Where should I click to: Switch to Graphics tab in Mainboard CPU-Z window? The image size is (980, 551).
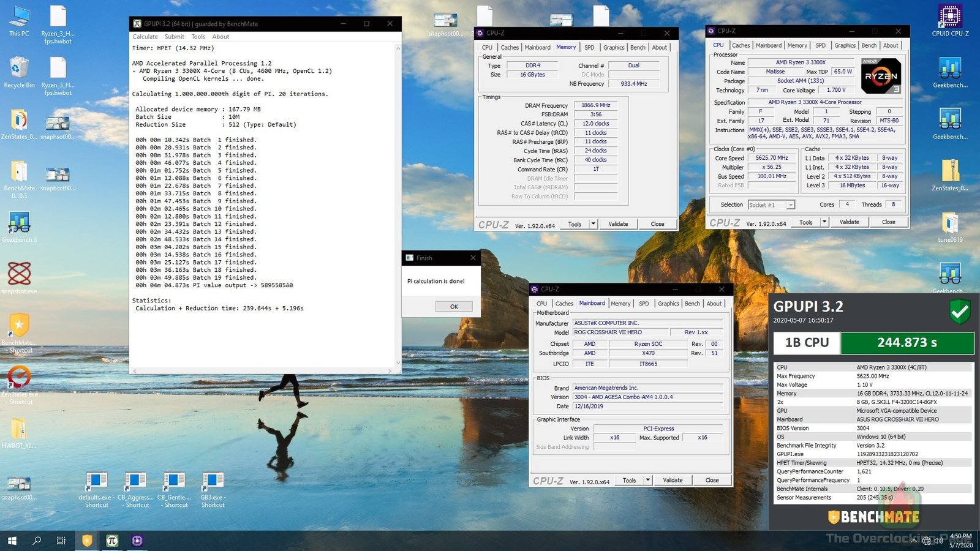coord(668,304)
